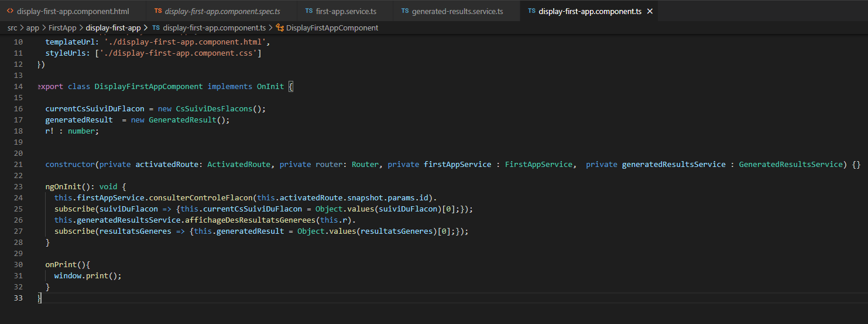The image size is (868, 324).
Task: Expand the 'FirstApp' breadcrumb folder
Action: coord(63,28)
